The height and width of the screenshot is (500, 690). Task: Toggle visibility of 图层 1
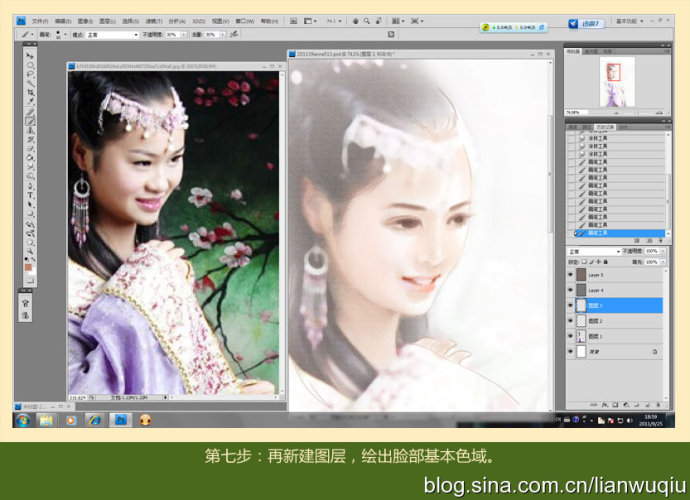pos(571,336)
